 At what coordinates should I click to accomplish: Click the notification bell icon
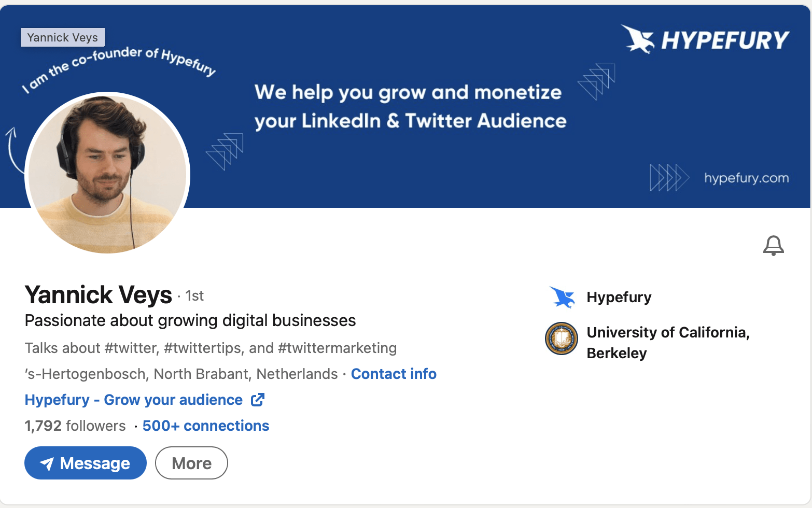coord(773,246)
